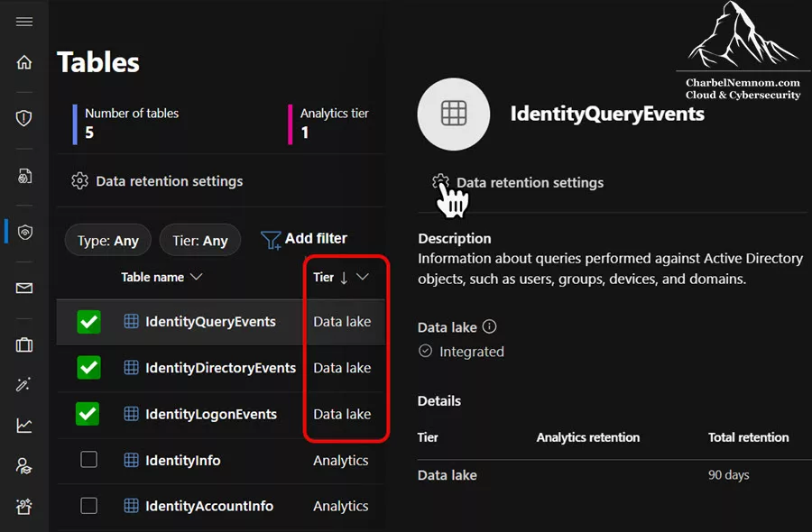Click table icon next to IdentityQueryEvents row
812x532 pixels.
[131, 321]
